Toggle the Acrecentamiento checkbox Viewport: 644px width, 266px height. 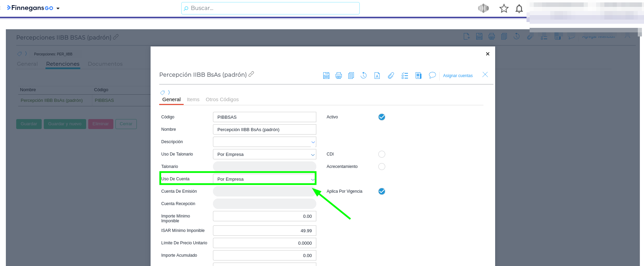pyautogui.click(x=381, y=167)
